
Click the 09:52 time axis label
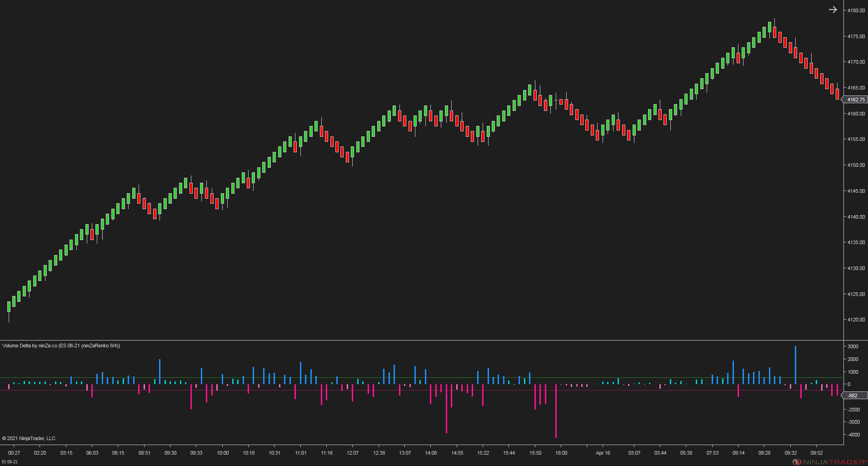[818, 453]
